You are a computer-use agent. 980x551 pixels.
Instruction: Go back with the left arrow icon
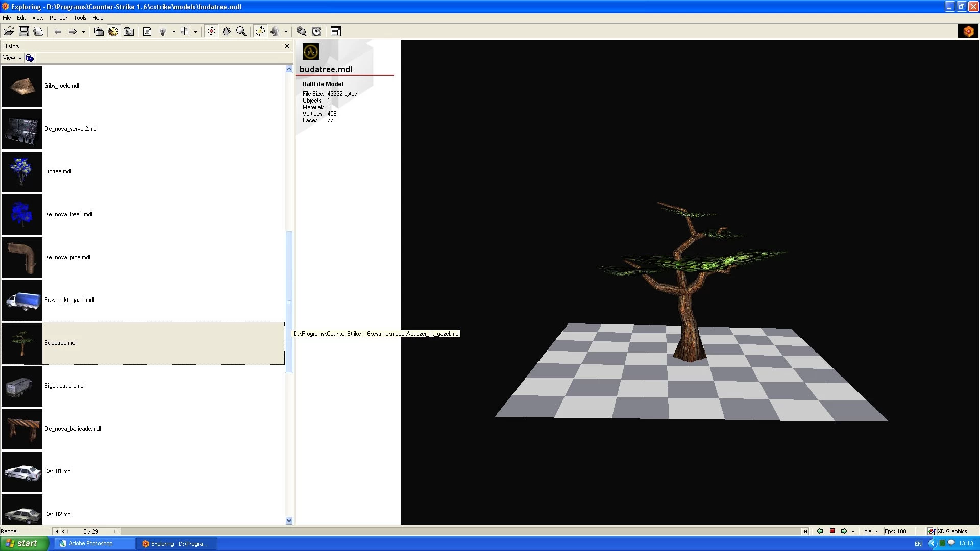pos(58,32)
